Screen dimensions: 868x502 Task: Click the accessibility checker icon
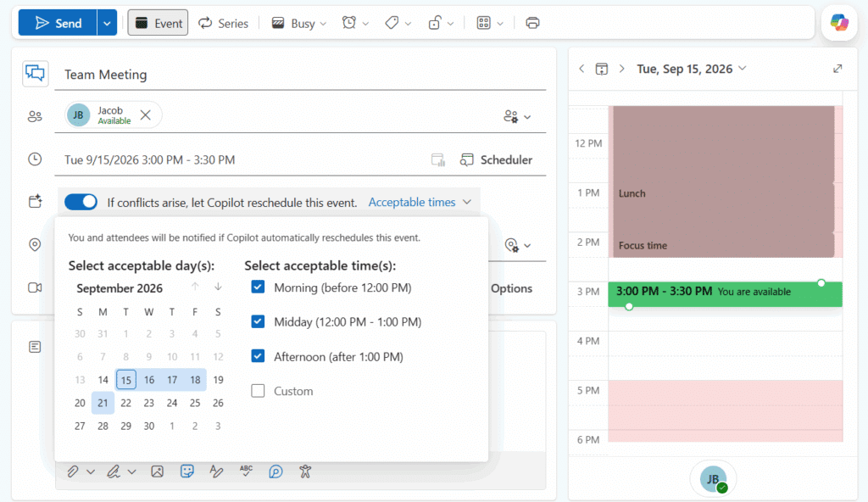(305, 471)
